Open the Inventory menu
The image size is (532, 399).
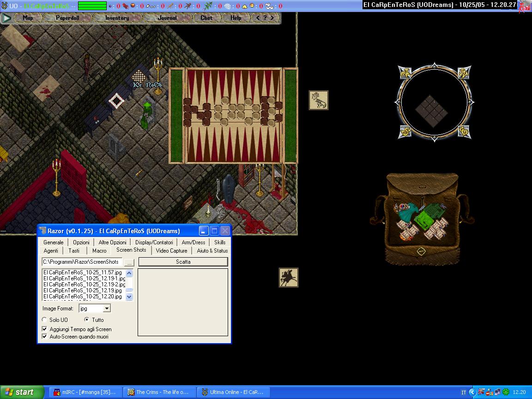[x=117, y=18]
